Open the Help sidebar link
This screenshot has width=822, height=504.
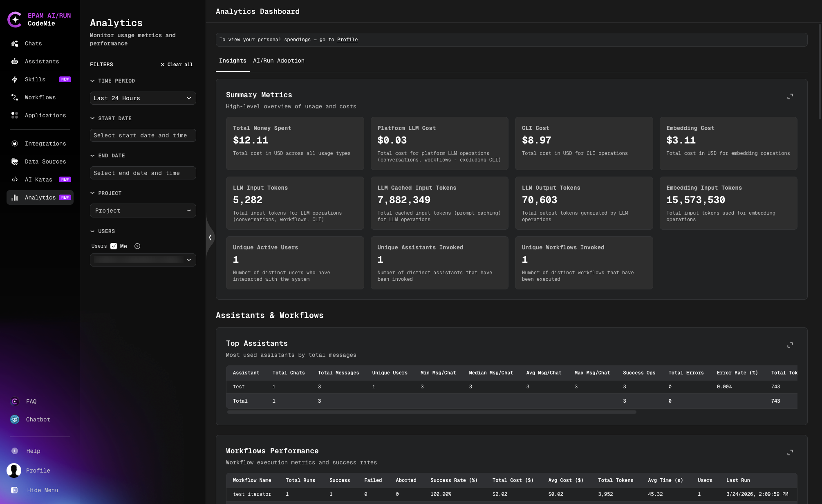pyautogui.click(x=33, y=451)
